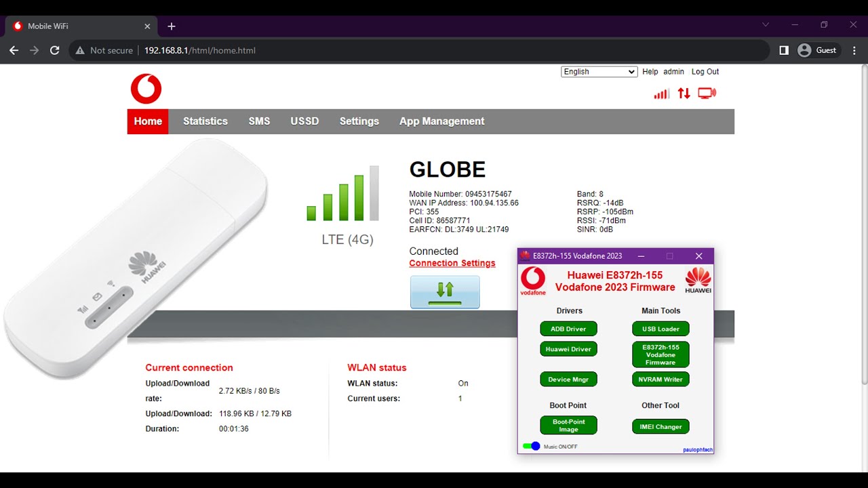Open the USSD tab

304,121
